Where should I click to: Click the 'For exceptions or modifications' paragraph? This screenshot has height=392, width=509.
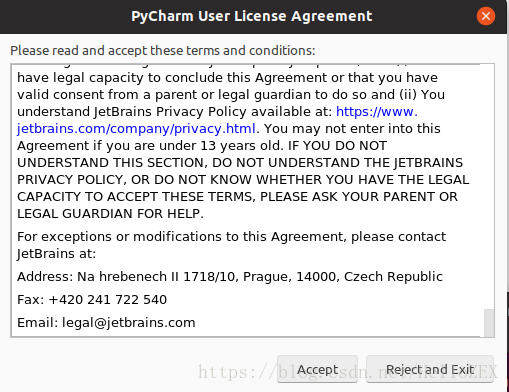(231, 245)
